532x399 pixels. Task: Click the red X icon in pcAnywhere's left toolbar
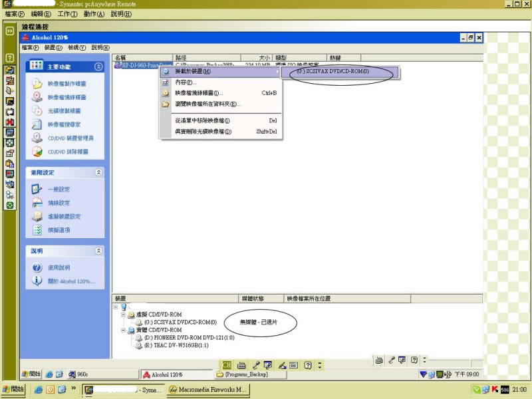[x=10, y=122]
